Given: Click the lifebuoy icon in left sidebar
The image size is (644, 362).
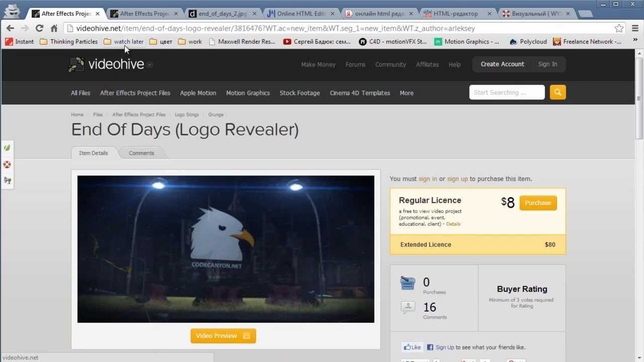Looking at the screenshot, I should pyautogui.click(x=7, y=164).
